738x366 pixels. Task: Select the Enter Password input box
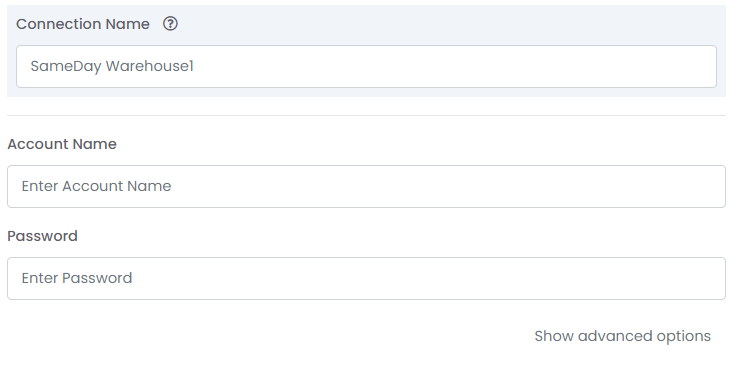(366, 278)
